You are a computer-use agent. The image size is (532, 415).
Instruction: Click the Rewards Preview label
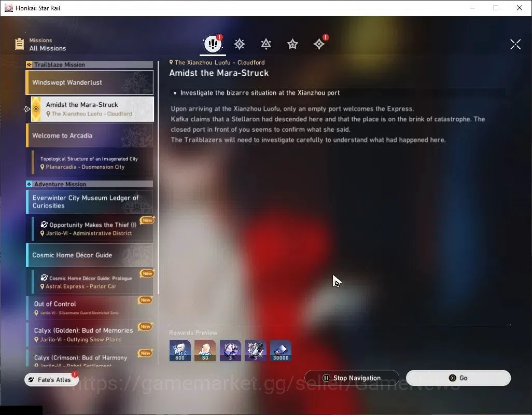193,333
